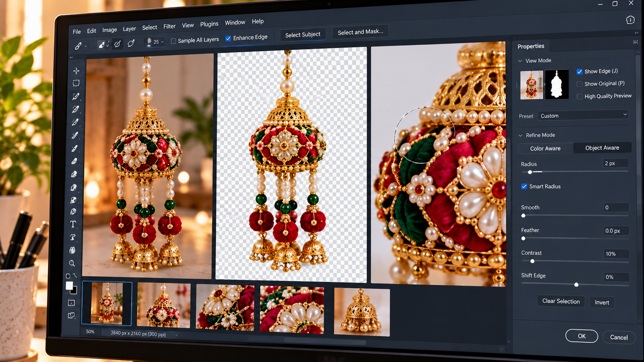
Task: Choose the highlighted add-to-selection brush mode
Action: coord(103,45)
